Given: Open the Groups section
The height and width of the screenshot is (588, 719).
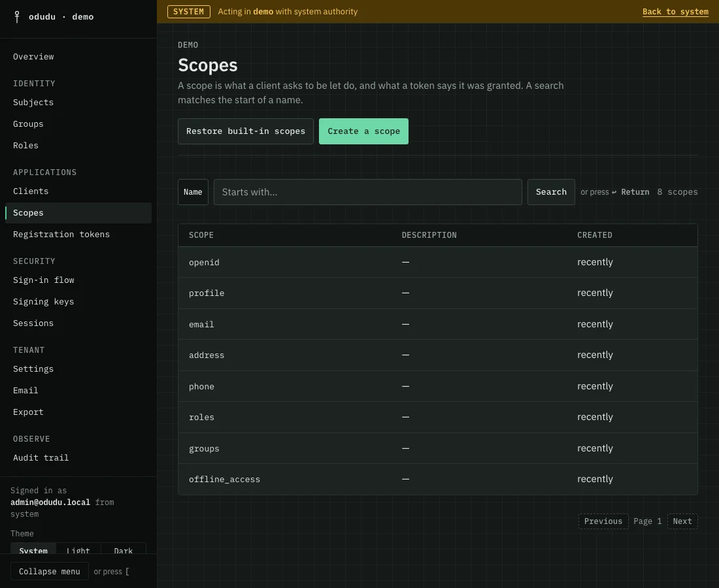Looking at the screenshot, I should [78, 124].
